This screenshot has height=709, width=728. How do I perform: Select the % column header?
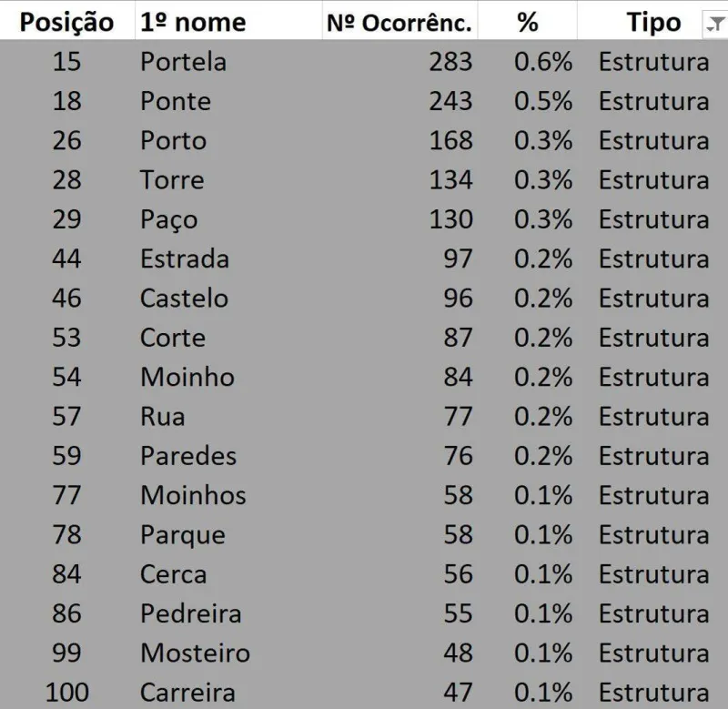tap(528, 22)
